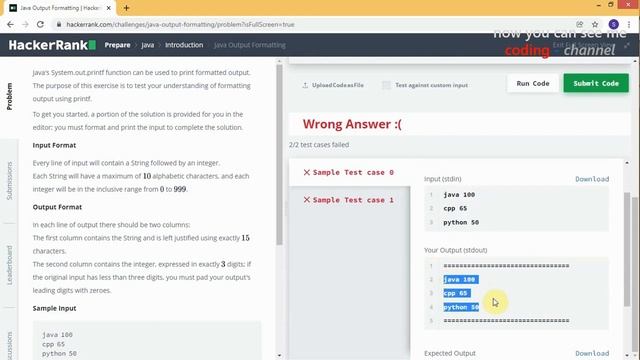Screen dimensions: 640x360
Task: Click the browser forward arrow
Action: click(25, 24)
